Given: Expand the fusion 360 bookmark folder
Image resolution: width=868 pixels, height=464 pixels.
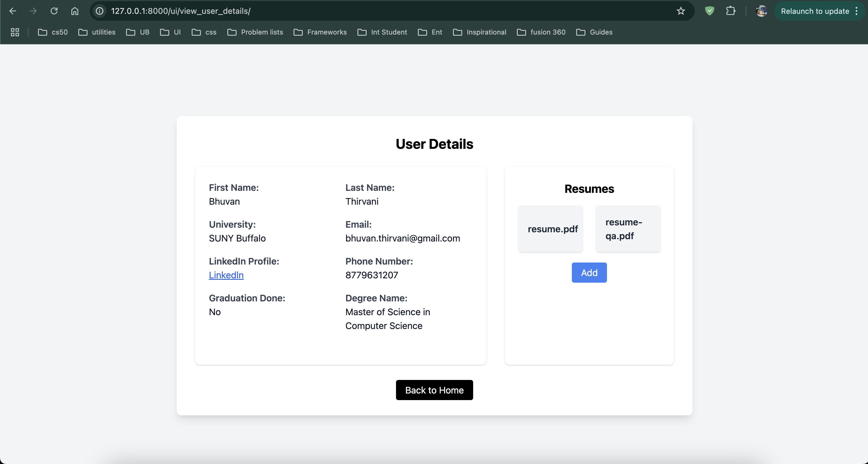Looking at the screenshot, I should tap(541, 32).
